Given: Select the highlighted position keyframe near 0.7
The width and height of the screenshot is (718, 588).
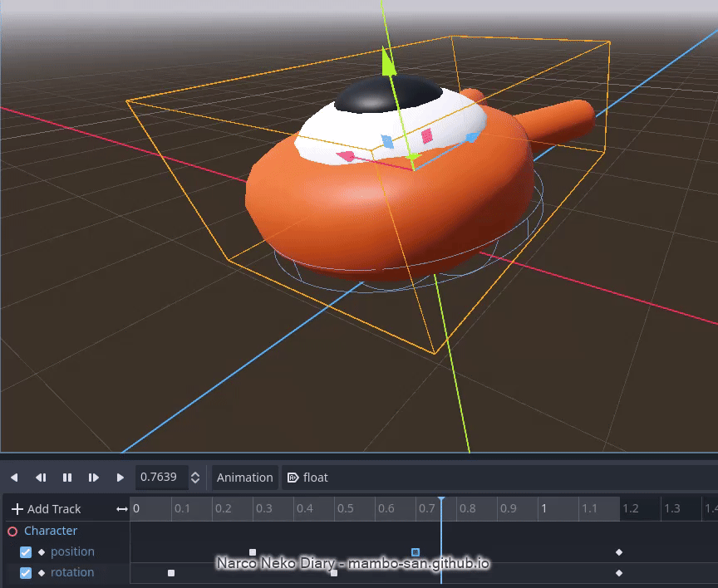Looking at the screenshot, I should (x=416, y=552).
